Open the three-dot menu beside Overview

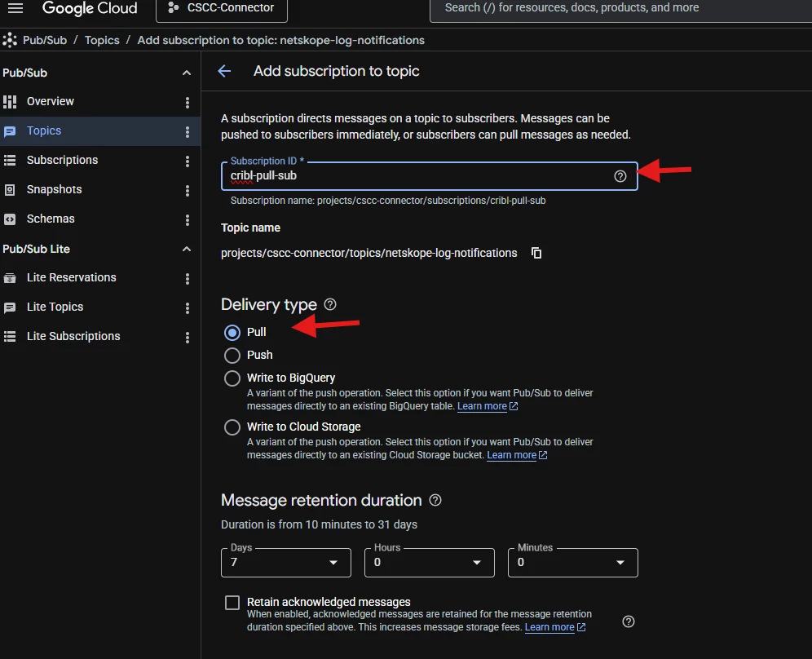point(187,103)
